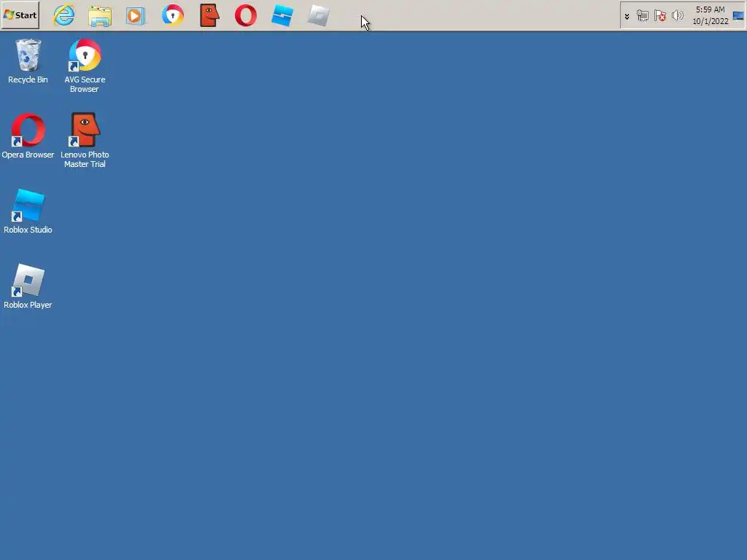The width and height of the screenshot is (747, 560).
Task: Select AVG Secure Browser desktop shortcut
Action: point(85,66)
